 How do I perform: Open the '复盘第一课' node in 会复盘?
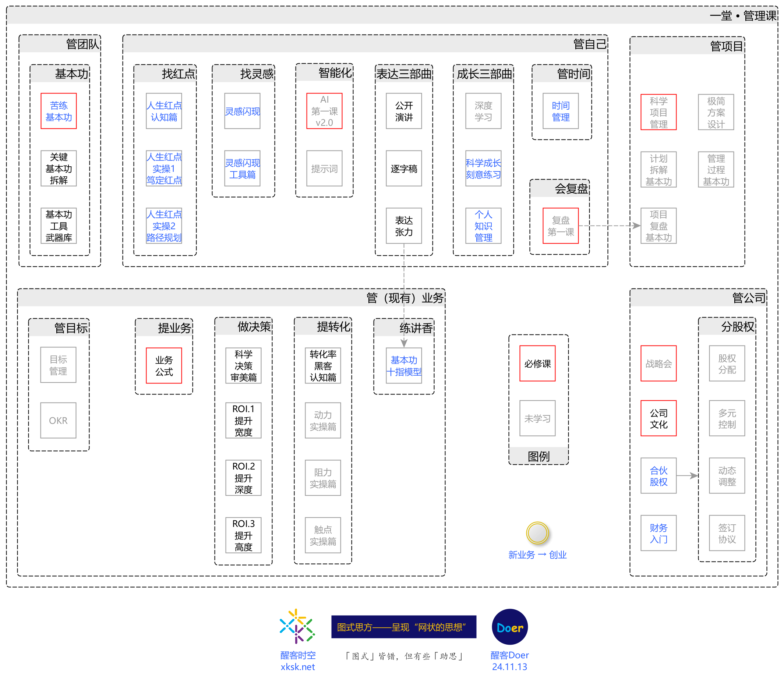click(560, 227)
